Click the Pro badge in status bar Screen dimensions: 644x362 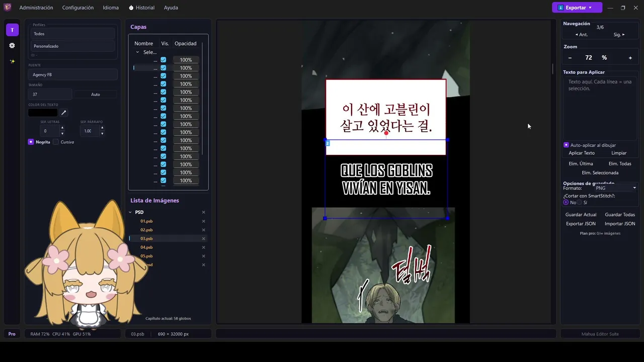click(x=12, y=334)
